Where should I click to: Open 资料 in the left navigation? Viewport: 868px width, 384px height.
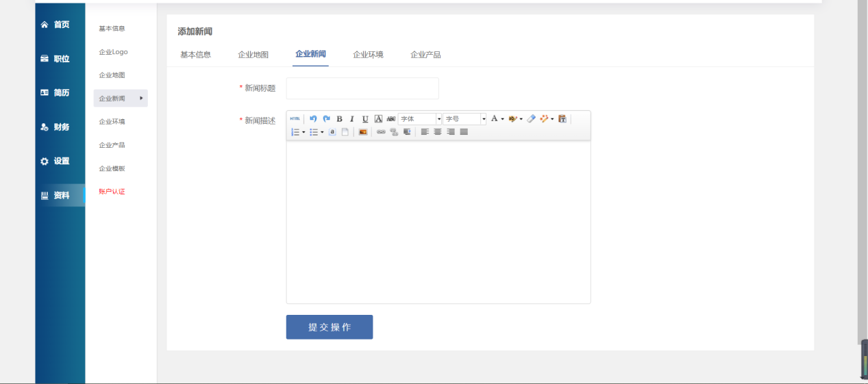coord(60,196)
